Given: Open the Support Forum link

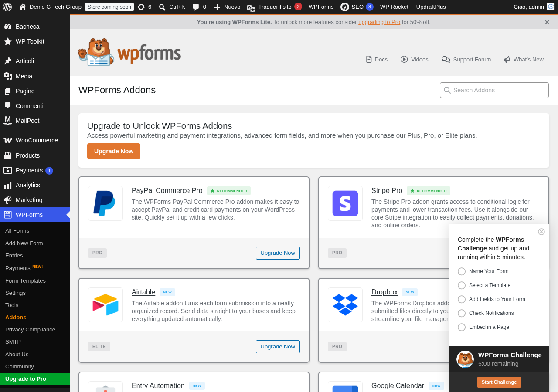Looking at the screenshot, I should pos(466,59).
